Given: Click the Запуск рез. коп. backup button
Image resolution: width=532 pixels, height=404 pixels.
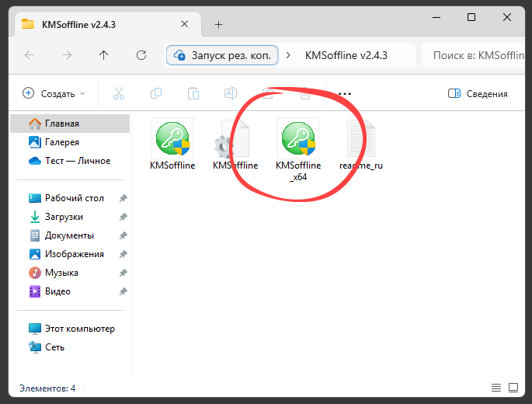Looking at the screenshot, I should point(219,55).
